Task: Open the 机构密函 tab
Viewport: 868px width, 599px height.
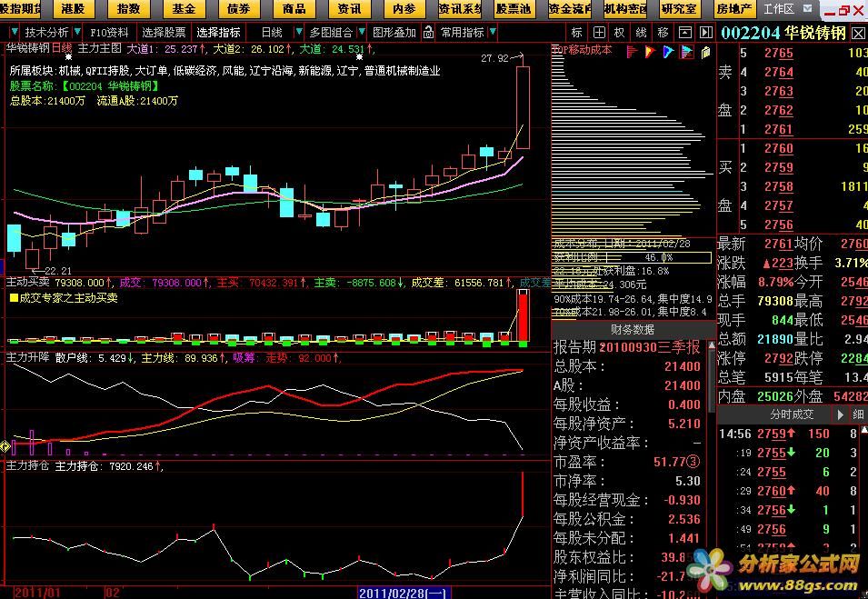Action: (x=625, y=9)
